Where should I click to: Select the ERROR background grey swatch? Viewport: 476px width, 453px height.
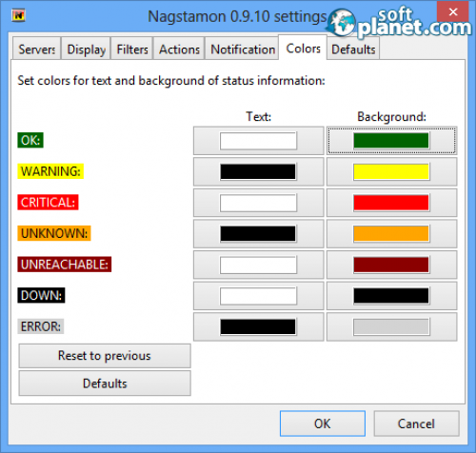(x=391, y=326)
